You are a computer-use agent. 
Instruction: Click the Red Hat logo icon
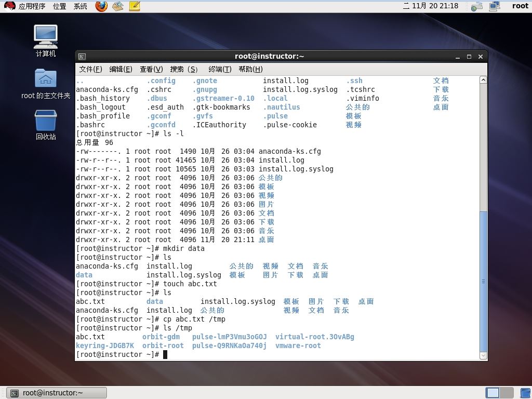click(x=9, y=6)
